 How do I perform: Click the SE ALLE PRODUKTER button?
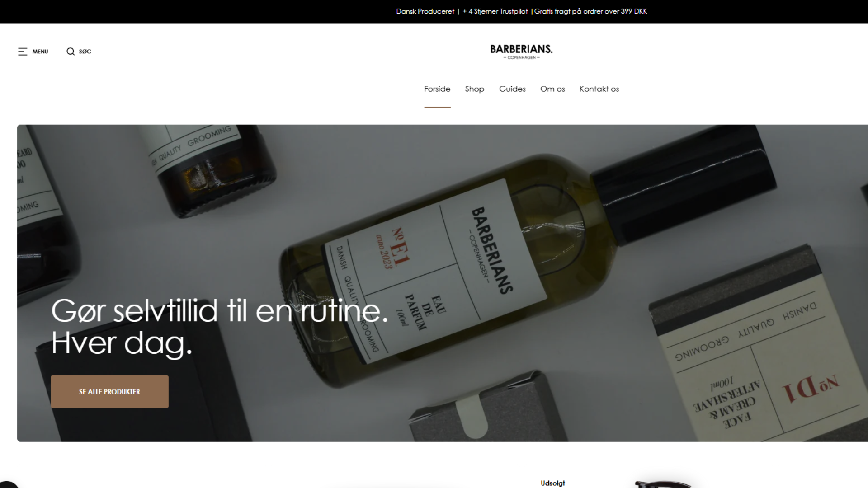click(x=109, y=392)
